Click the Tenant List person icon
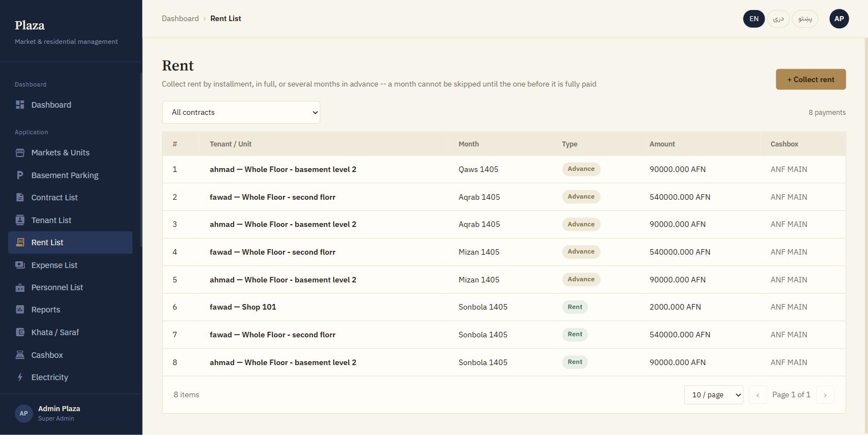This screenshot has width=868, height=435. tap(20, 220)
